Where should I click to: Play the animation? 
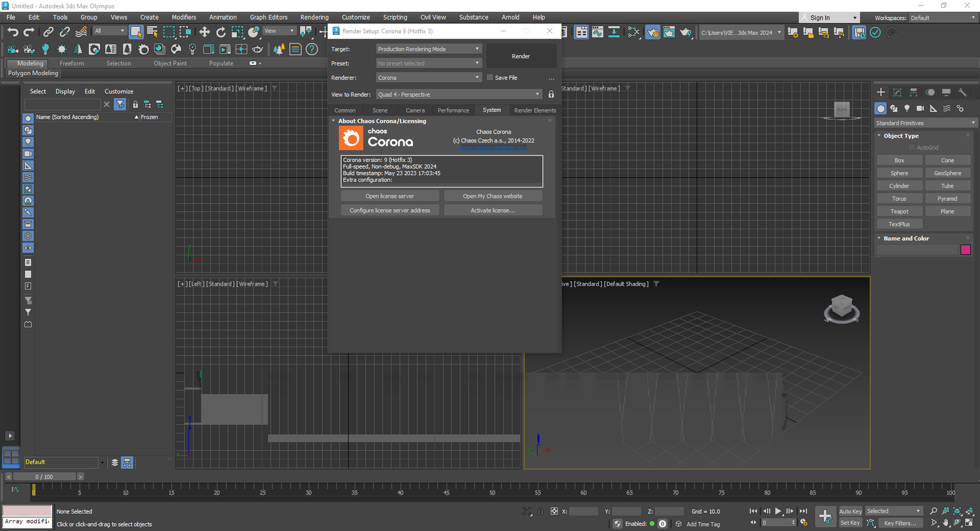pos(778,511)
